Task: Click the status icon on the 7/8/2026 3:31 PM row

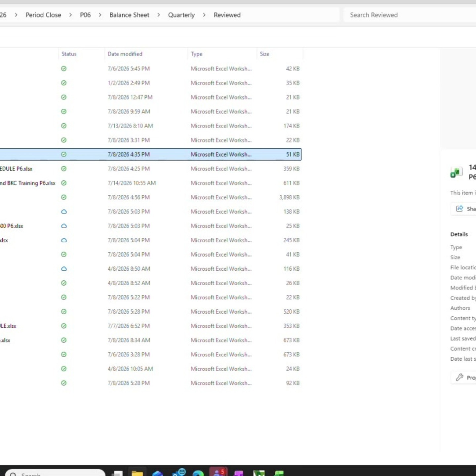Action: pos(64,140)
